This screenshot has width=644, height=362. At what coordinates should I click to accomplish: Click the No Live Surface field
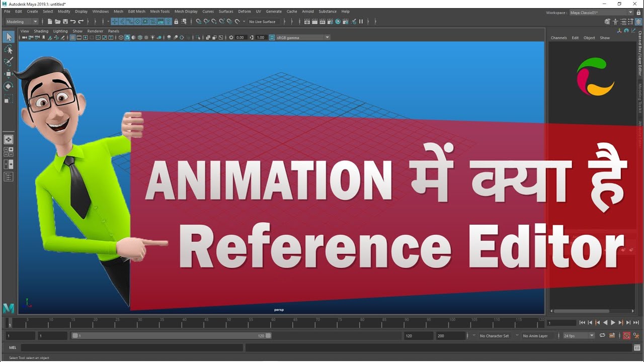(263, 22)
